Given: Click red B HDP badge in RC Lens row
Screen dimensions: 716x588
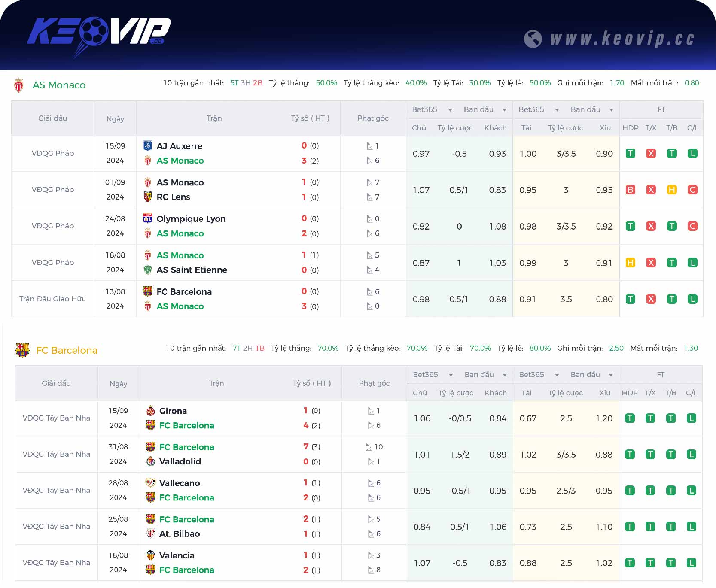Looking at the screenshot, I should point(630,190).
